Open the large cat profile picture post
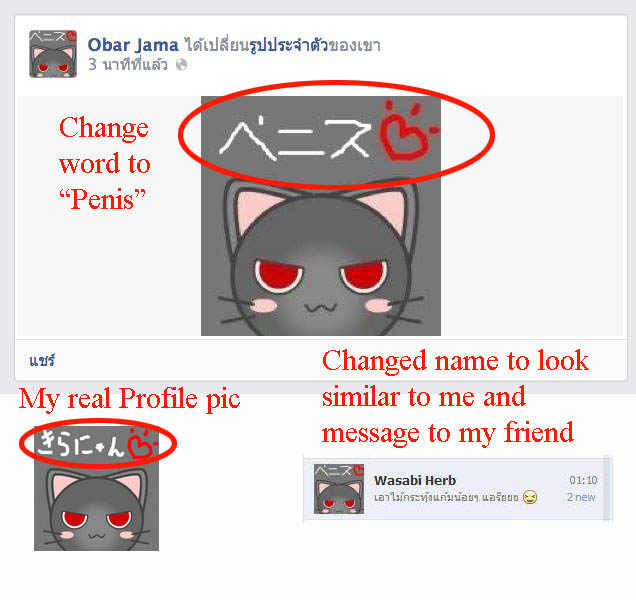Screen dimensions: 636x600 coord(320,216)
